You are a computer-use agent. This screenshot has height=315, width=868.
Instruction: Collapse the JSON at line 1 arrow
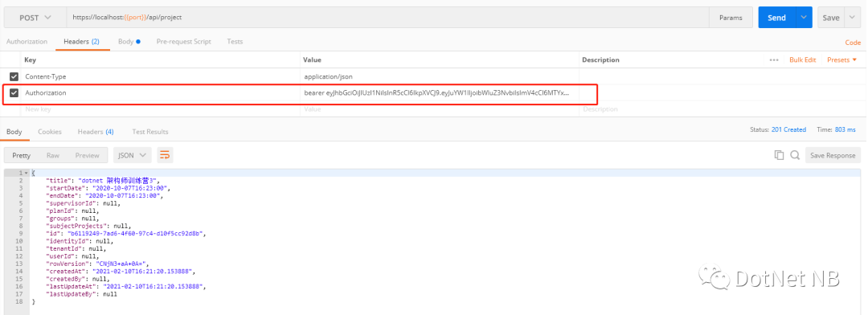(26, 174)
